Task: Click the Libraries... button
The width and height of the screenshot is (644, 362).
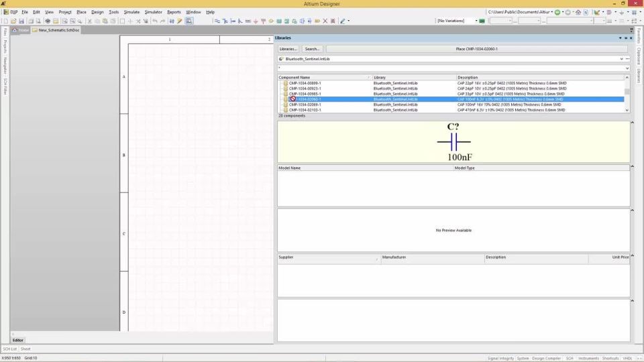Action: [x=288, y=49]
